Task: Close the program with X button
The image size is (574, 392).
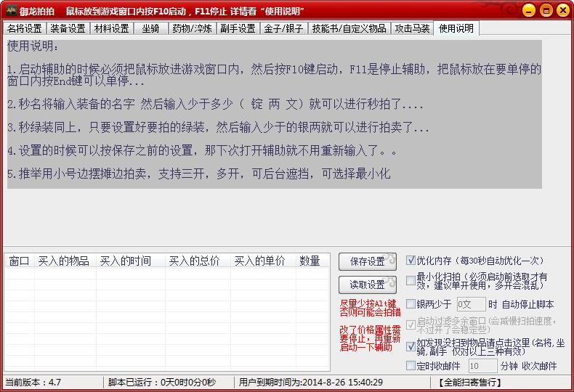Action: tap(563, 10)
